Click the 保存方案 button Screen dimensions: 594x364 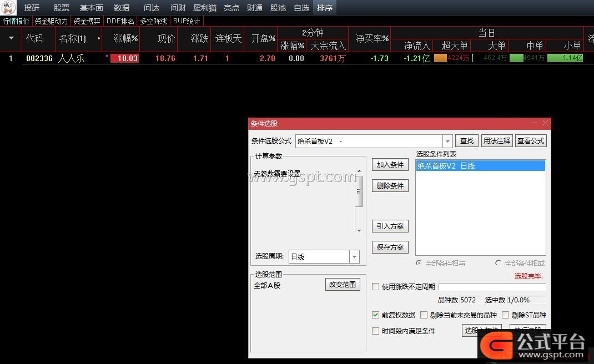(x=390, y=247)
